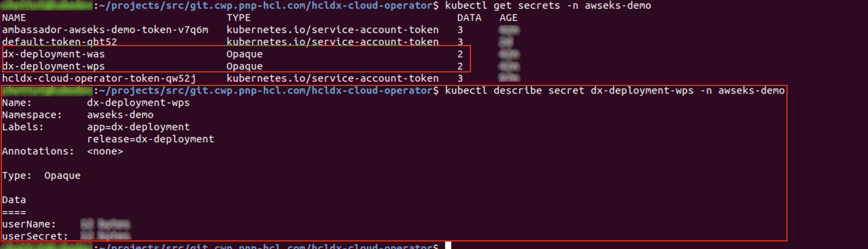Select the ambassador-awseks-demo-token-v7q6m secret name

point(105,30)
